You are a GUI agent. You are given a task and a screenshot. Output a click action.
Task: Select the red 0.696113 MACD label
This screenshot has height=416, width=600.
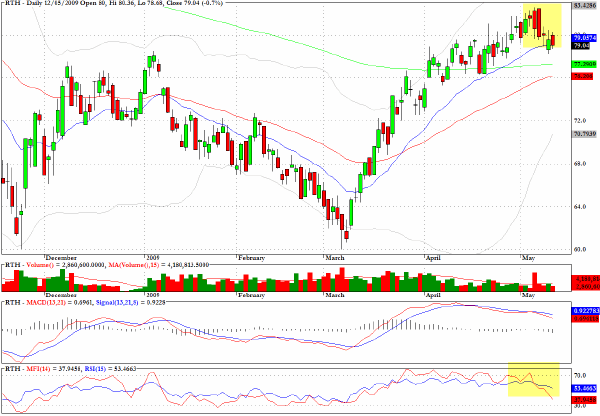(585, 318)
